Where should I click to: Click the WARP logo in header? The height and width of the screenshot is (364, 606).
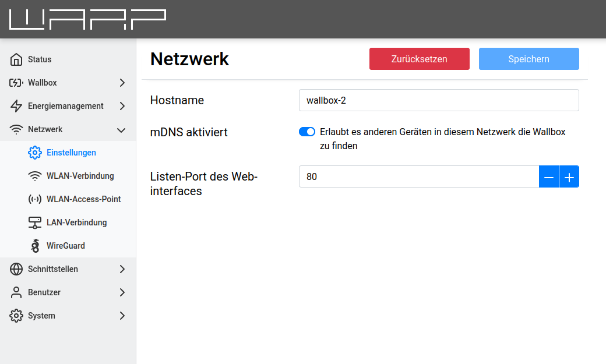click(87, 19)
